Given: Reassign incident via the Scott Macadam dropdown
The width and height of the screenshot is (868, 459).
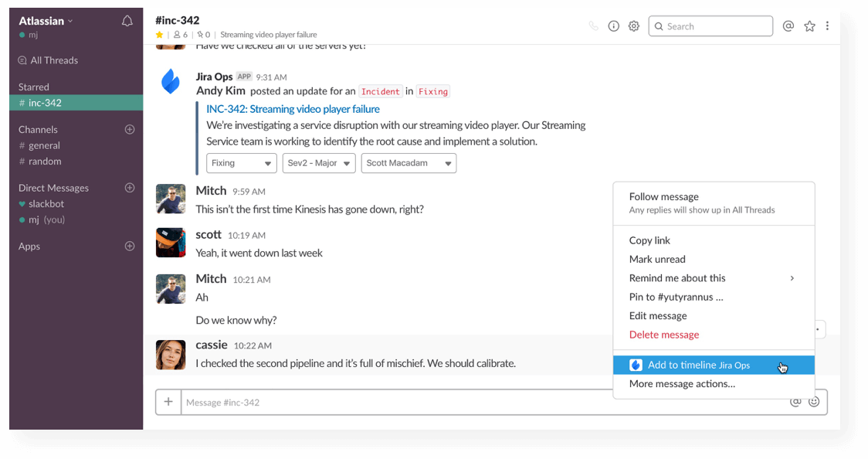Looking at the screenshot, I should tap(409, 163).
